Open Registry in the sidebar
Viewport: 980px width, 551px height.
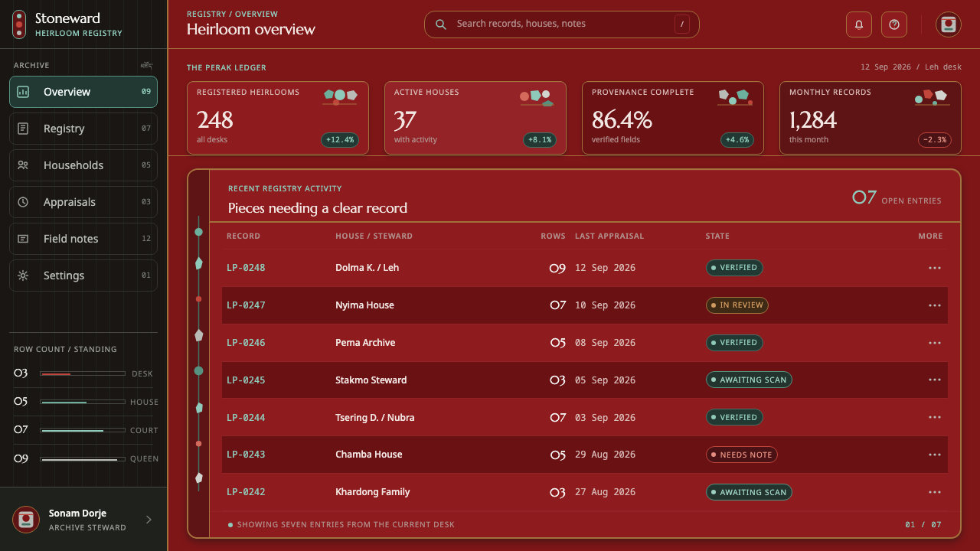click(83, 129)
